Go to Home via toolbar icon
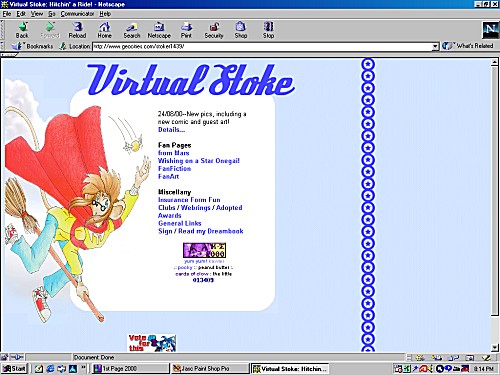Screen dimensions: 500x375 [x=104, y=27]
